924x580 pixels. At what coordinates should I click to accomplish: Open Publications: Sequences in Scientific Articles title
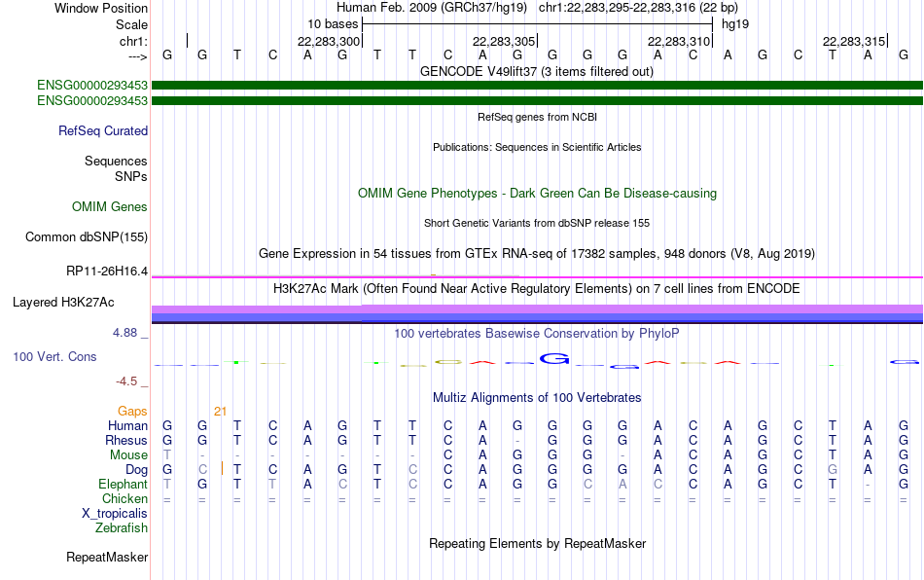pyautogui.click(x=537, y=147)
